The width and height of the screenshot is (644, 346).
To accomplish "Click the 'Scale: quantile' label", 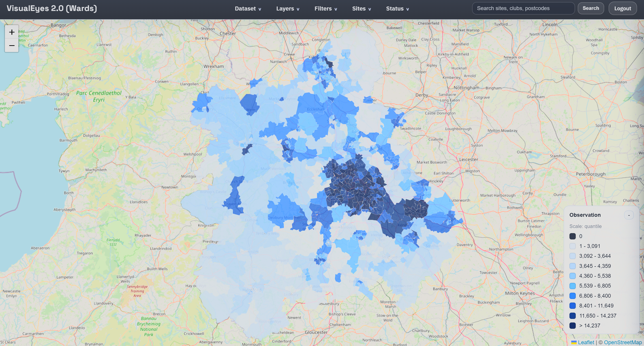I will pos(586,226).
